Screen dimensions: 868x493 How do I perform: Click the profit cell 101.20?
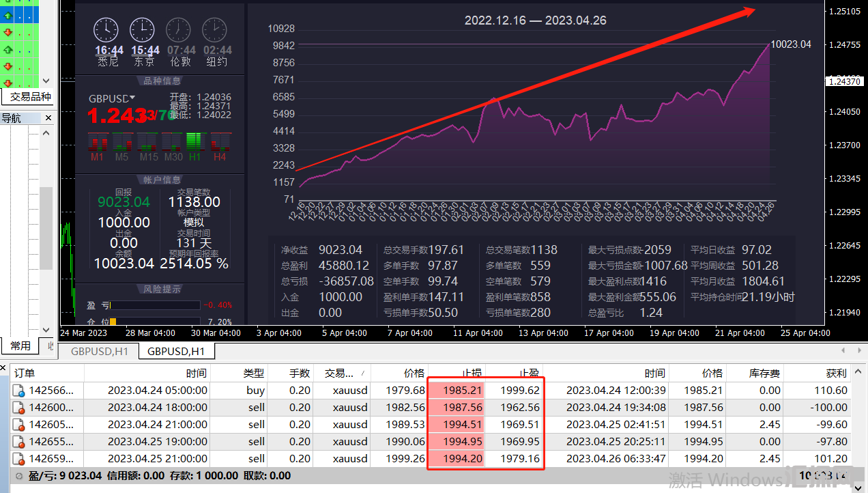coord(832,459)
